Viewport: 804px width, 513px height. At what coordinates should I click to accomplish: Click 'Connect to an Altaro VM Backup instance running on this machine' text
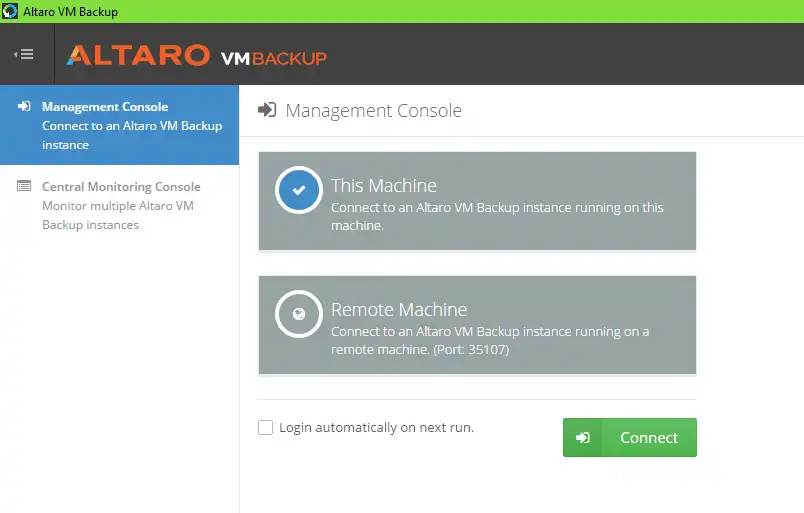point(497,216)
